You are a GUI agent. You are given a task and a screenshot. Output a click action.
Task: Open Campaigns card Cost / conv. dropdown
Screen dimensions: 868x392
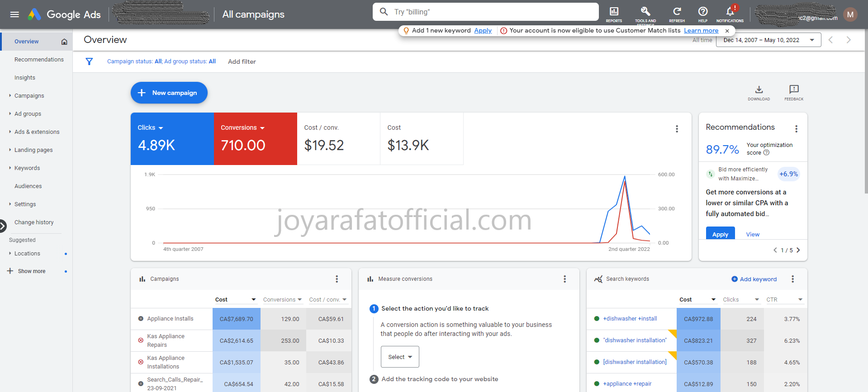328,300
